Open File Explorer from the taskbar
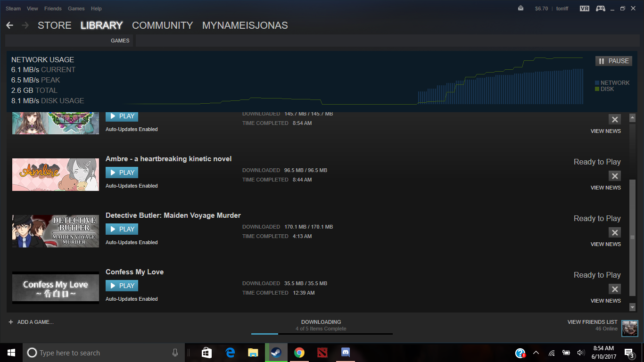The width and height of the screenshot is (644, 362). tap(253, 353)
